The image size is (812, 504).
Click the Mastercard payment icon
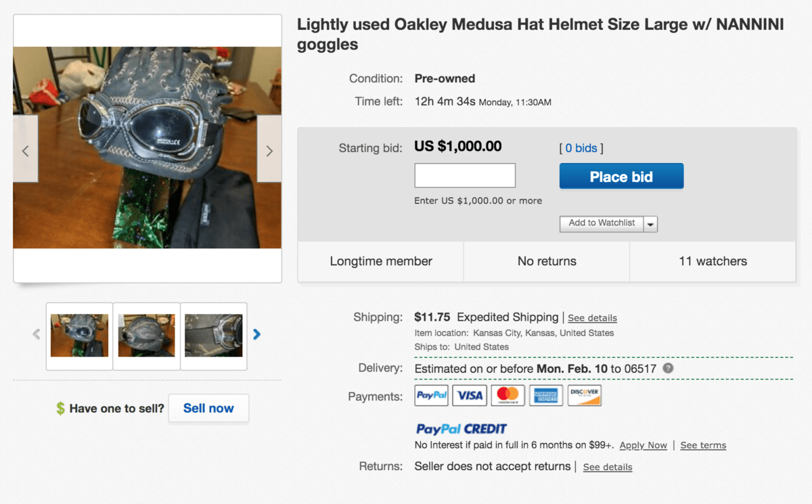pyautogui.click(x=507, y=396)
